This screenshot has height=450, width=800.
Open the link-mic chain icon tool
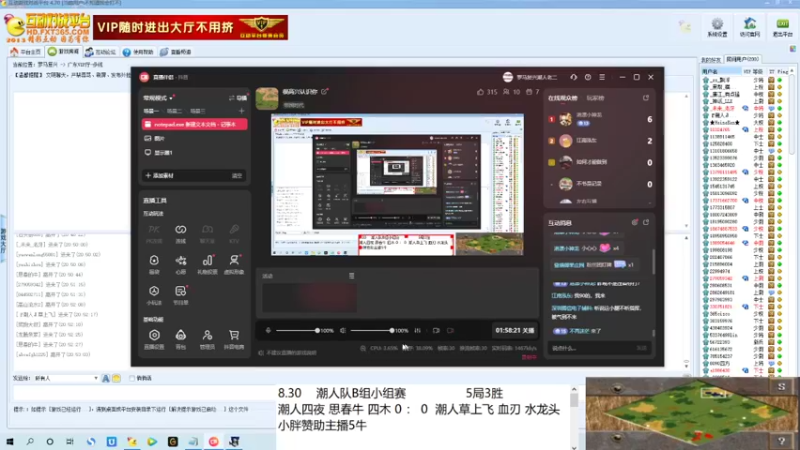[x=181, y=233]
